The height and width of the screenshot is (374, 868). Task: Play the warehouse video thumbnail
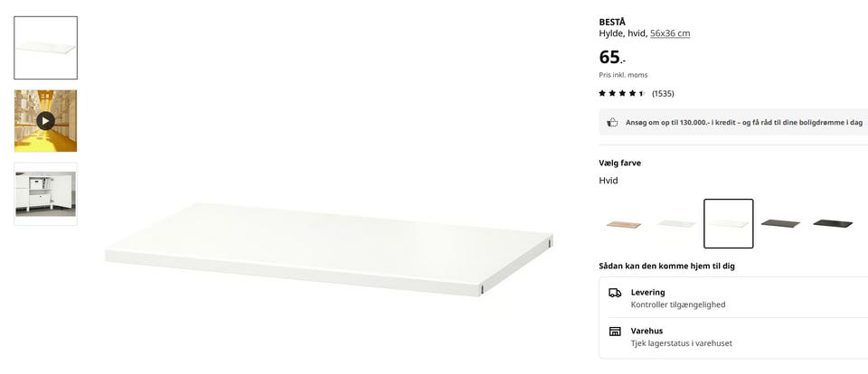[x=45, y=121]
